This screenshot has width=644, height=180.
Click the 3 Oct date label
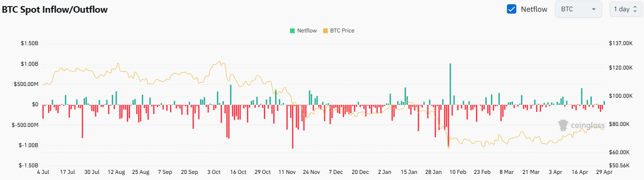pos(214,172)
